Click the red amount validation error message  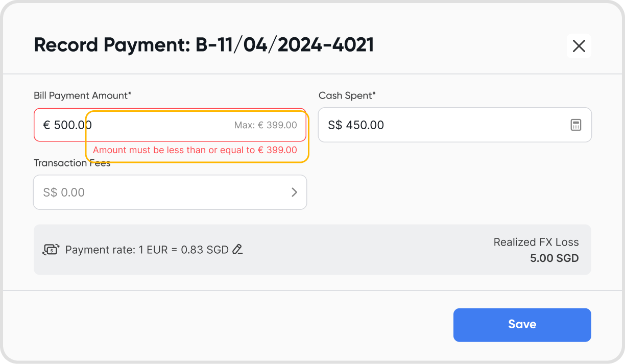coord(195,150)
